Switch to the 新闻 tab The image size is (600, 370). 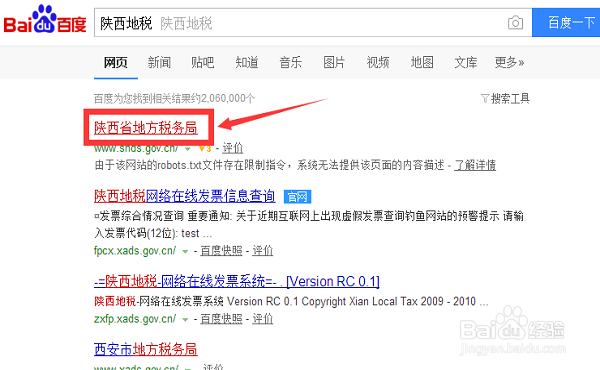pyautogui.click(x=159, y=62)
